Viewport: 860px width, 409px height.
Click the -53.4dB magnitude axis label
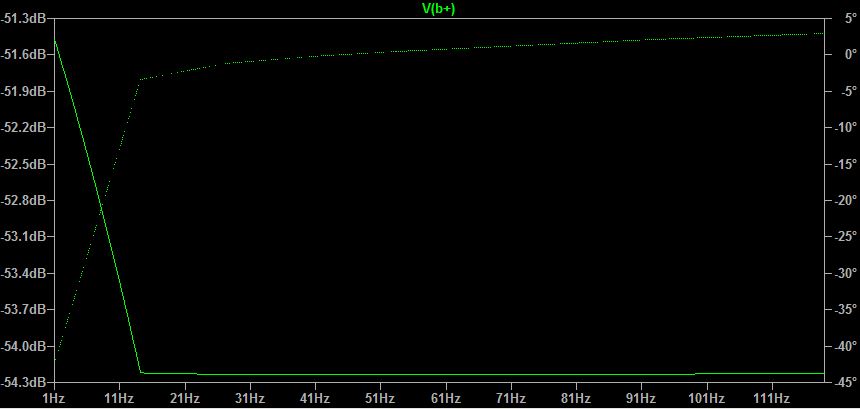pos(22,274)
